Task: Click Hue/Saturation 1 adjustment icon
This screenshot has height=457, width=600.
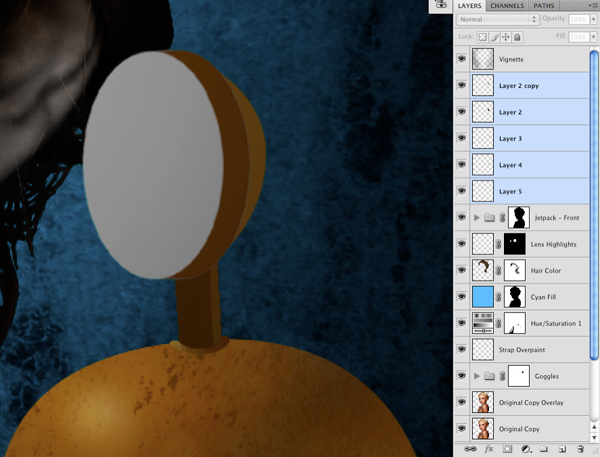Action: tap(483, 323)
